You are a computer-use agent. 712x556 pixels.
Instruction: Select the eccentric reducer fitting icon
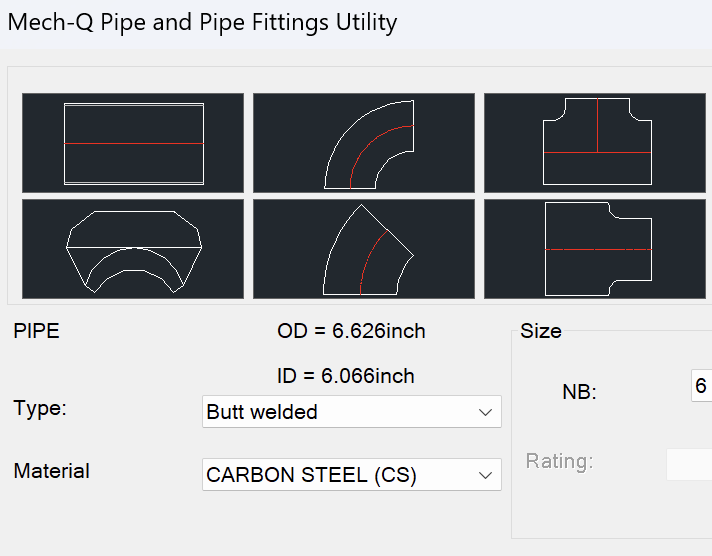pos(595,249)
